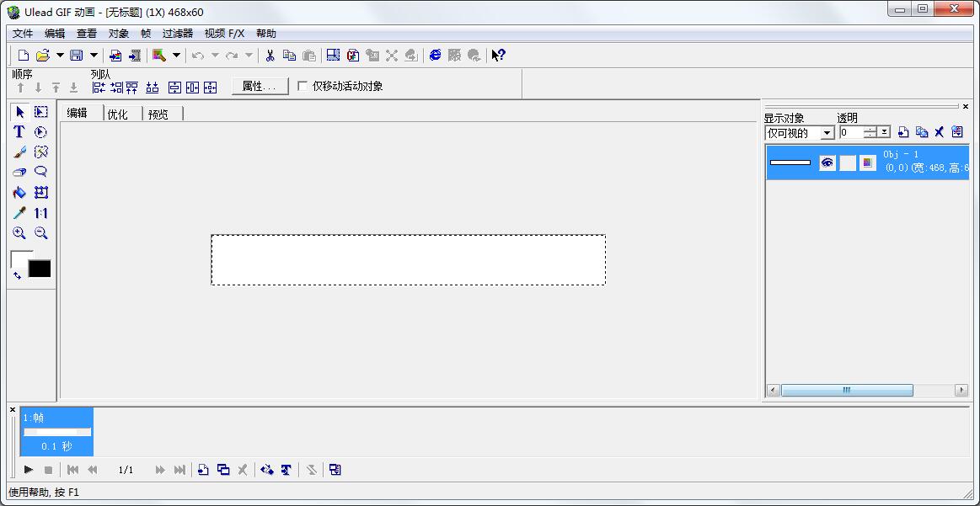Click the Tween frames icon below timeline
Viewport: 980px width, 506px height.
[267, 470]
